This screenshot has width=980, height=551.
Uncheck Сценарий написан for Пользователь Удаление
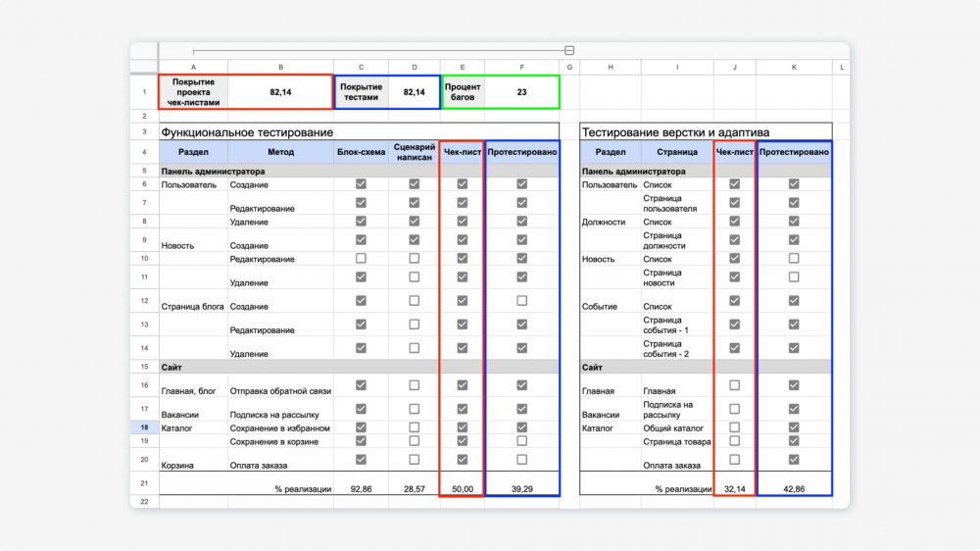[414, 222]
